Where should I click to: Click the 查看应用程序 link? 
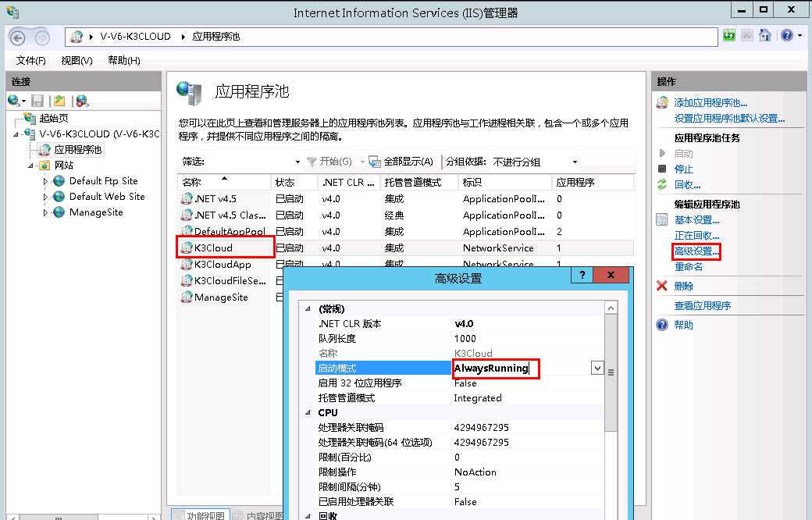point(702,305)
